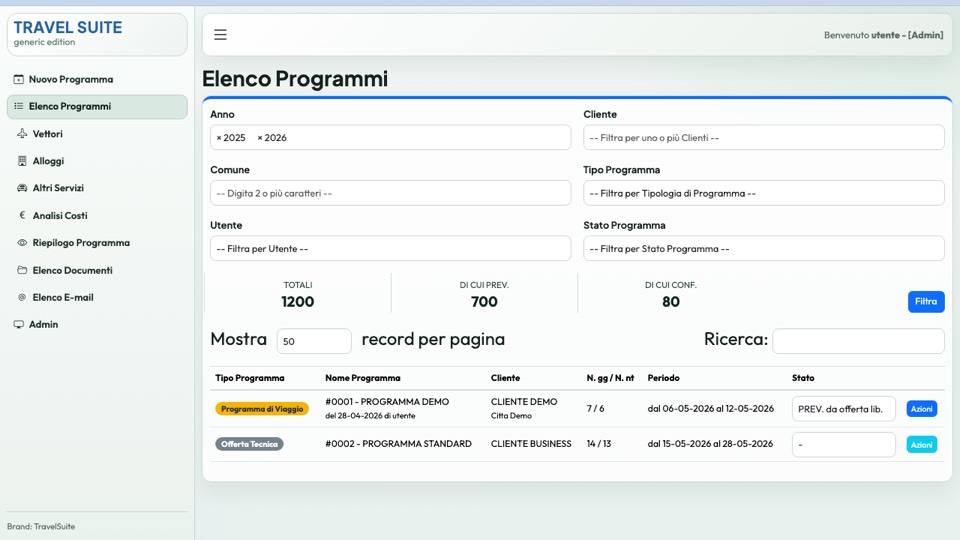Viewport: 960px width, 540px height.
Task: Click the Elenco E-mail at-sign icon
Action: point(22,298)
